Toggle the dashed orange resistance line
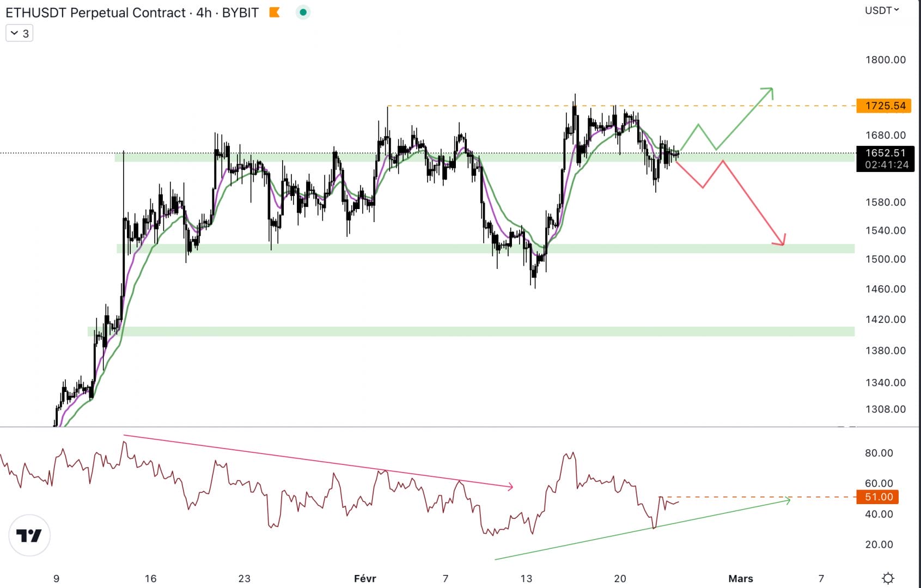921x588 pixels. pos(545,105)
